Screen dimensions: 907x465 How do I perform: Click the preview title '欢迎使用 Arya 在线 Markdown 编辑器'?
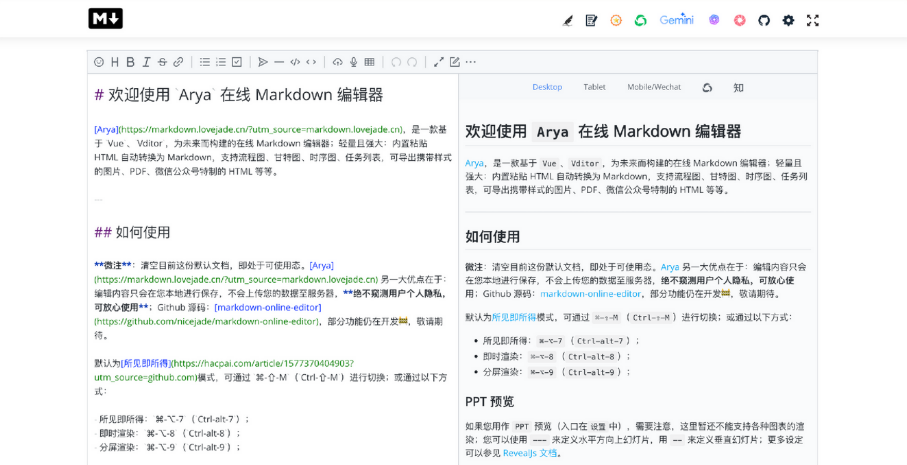(603, 131)
